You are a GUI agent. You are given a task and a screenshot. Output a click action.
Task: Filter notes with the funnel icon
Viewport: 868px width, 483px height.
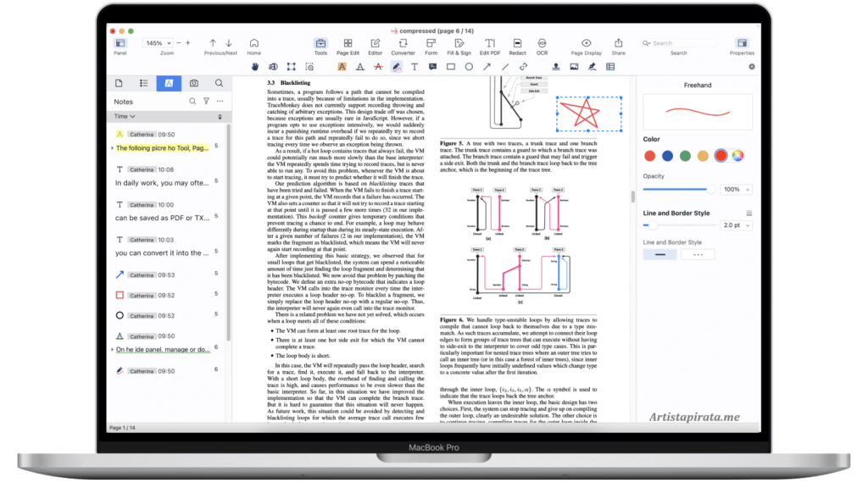point(206,101)
